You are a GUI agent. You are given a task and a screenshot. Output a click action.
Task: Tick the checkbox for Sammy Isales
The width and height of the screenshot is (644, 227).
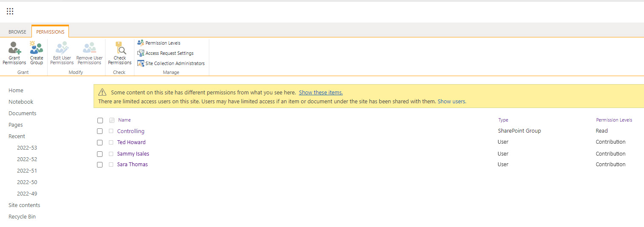pos(100,154)
